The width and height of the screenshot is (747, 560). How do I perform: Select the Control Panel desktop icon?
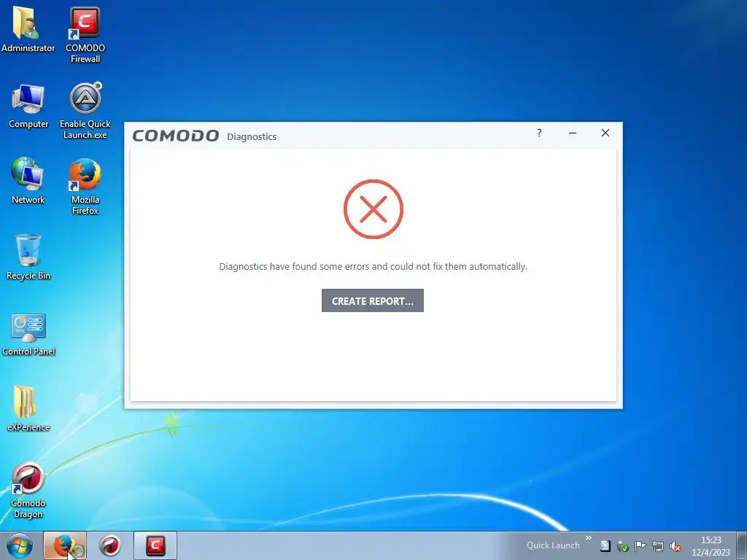(28, 334)
